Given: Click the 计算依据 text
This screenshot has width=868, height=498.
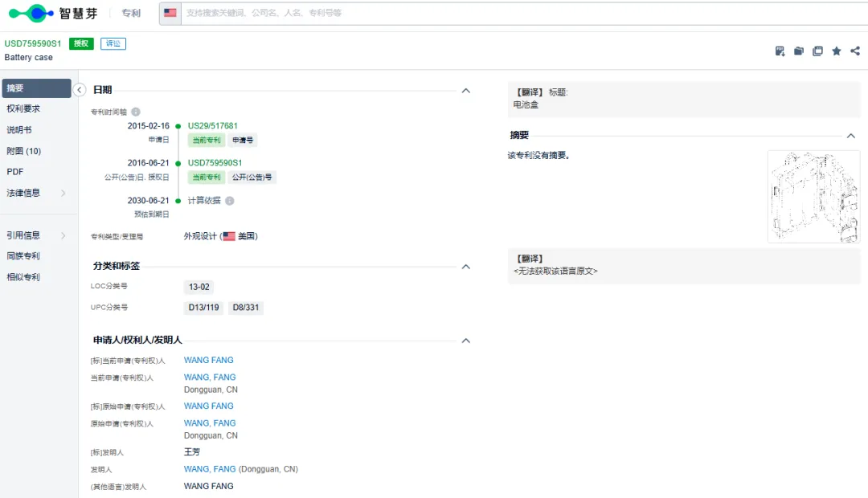Looking at the screenshot, I should [204, 200].
